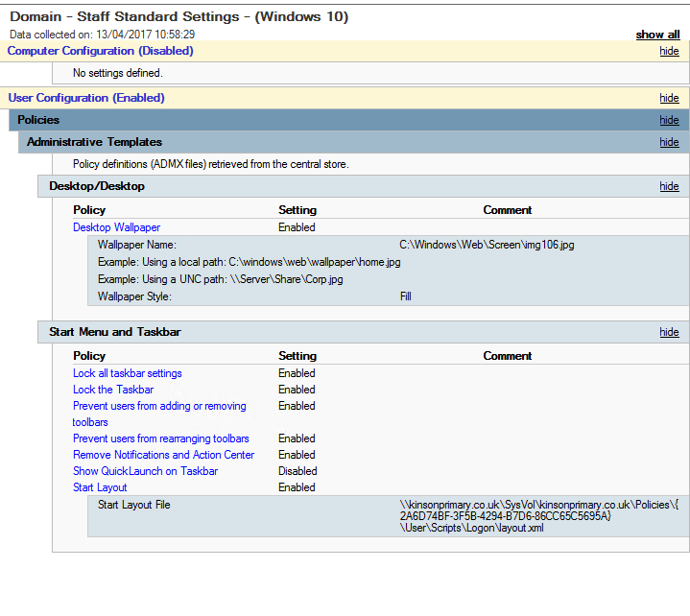Hide the Start Menu and Taskbar section
This screenshot has width=690, height=616.
(x=669, y=332)
